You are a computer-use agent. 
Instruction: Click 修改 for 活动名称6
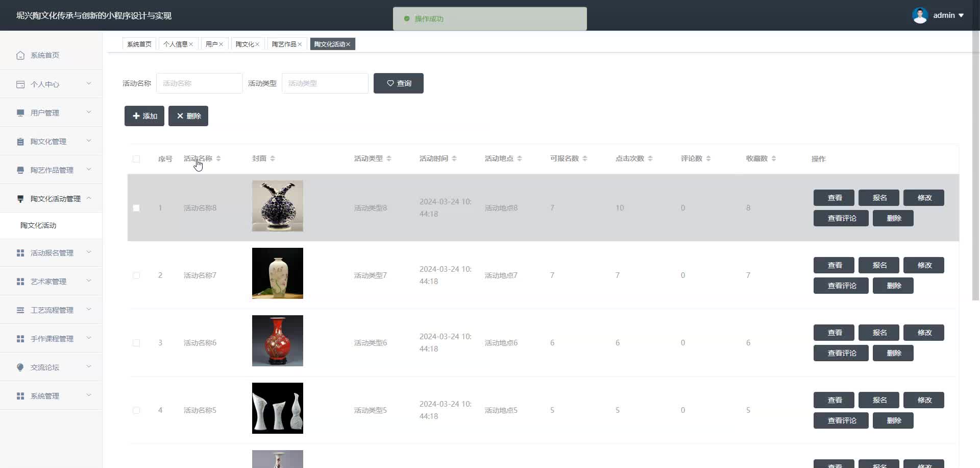[924, 333]
